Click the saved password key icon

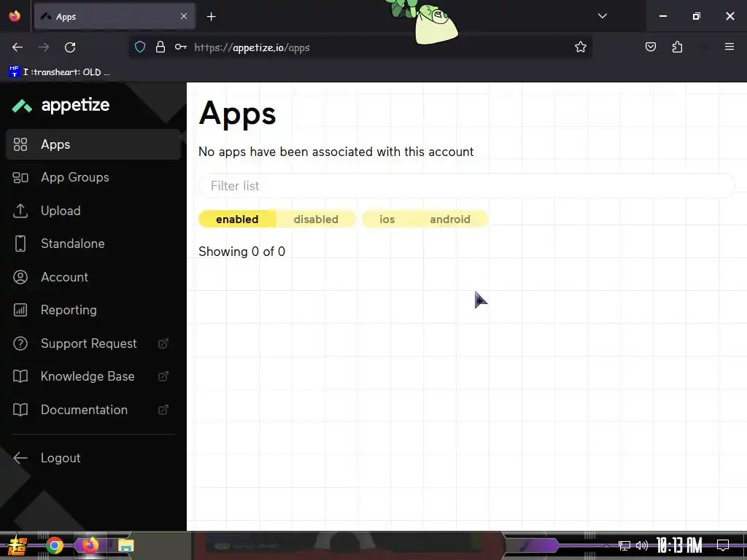pyautogui.click(x=181, y=47)
